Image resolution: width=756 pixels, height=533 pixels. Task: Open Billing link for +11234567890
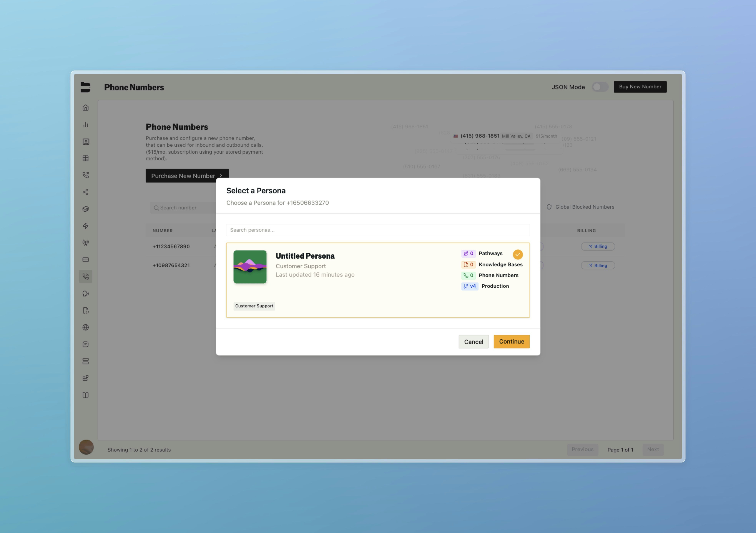click(598, 247)
